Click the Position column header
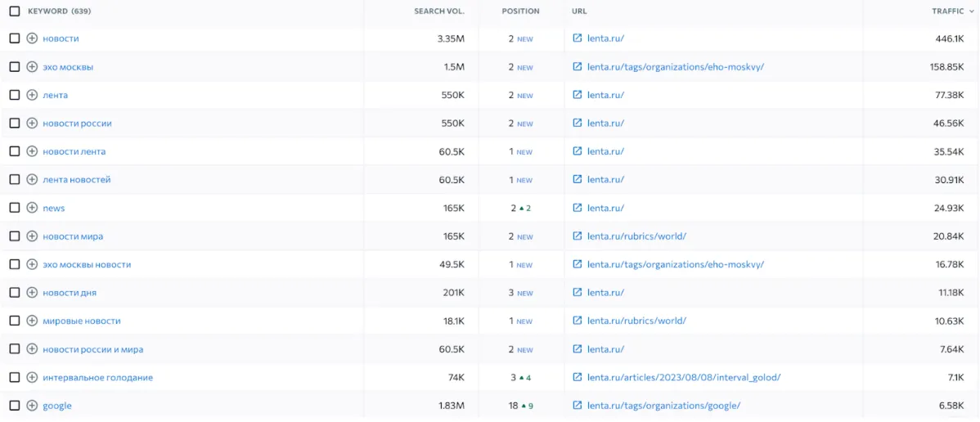The width and height of the screenshot is (980, 422). 520,11
